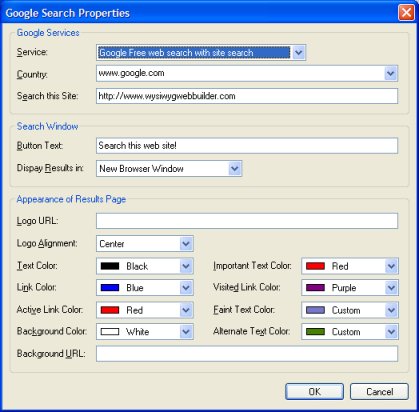This screenshot has height=412, width=419.
Task: Click the Button Text input field
Action: pyautogui.click(x=247, y=146)
